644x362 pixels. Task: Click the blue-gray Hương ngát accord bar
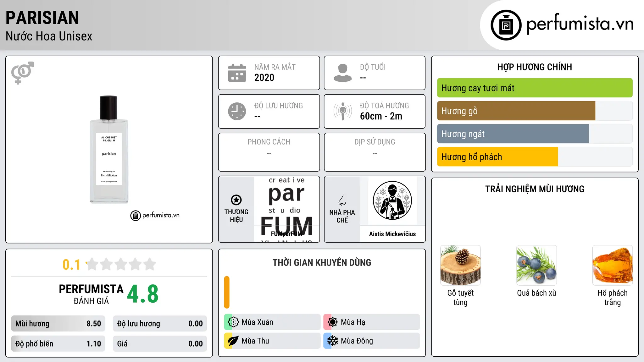(x=513, y=134)
